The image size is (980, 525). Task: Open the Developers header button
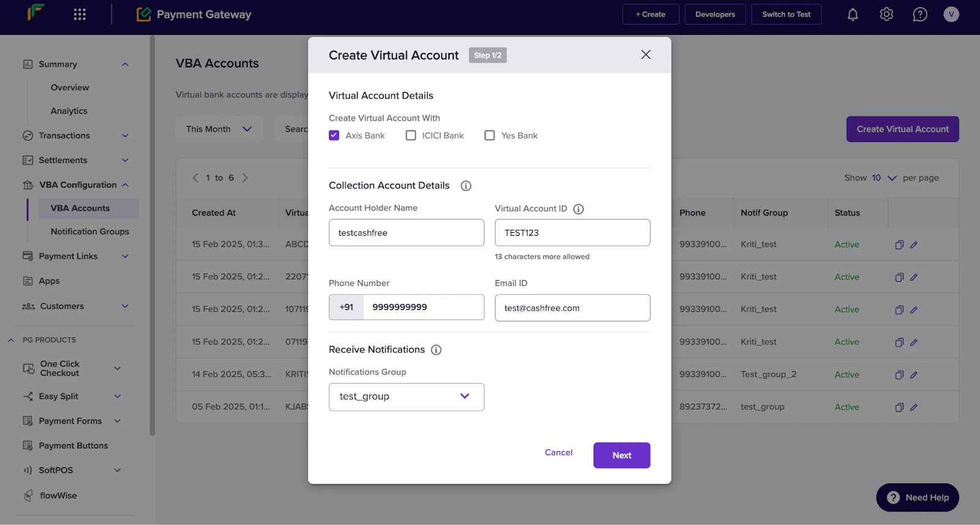715,14
